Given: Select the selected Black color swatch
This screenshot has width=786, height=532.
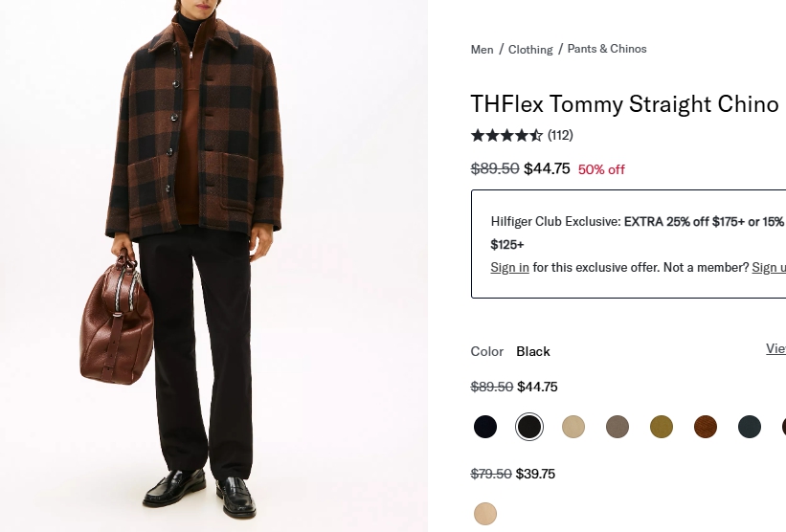Looking at the screenshot, I should tap(529, 427).
